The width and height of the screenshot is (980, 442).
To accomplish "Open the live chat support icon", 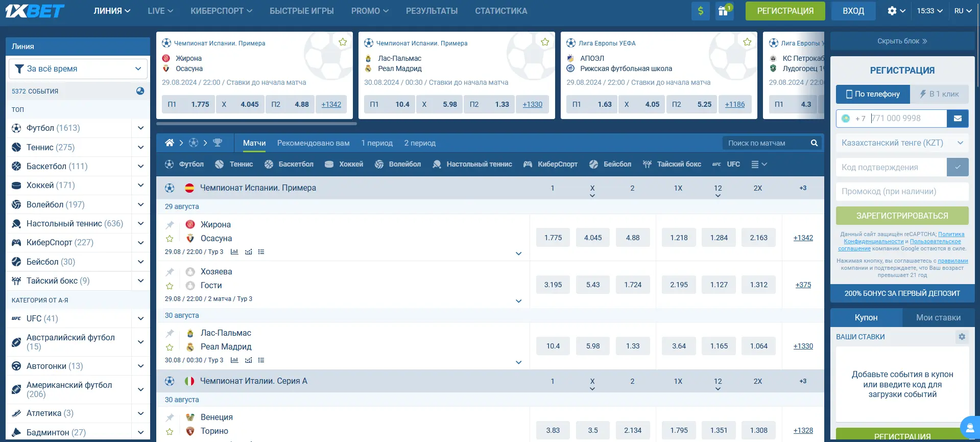I will point(969,427).
